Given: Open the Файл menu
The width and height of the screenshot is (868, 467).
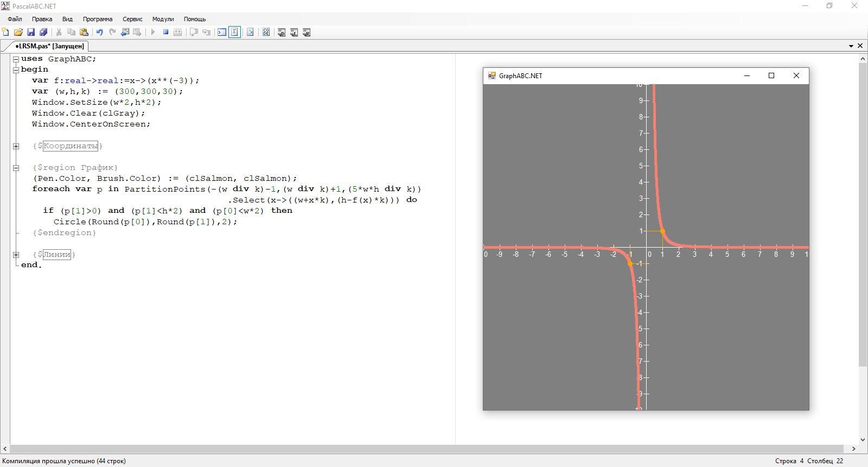Looking at the screenshot, I should click(15, 19).
